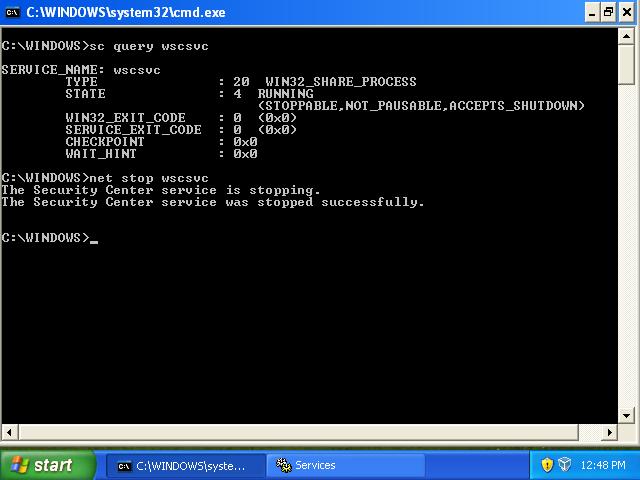640x480 pixels.
Task: Click the 'CHECKPOINT' label
Action: coord(105,142)
